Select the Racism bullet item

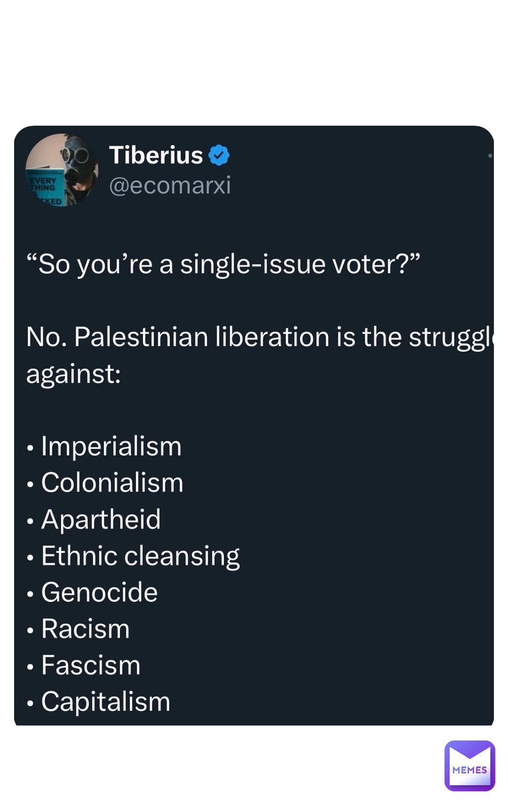(78, 629)
